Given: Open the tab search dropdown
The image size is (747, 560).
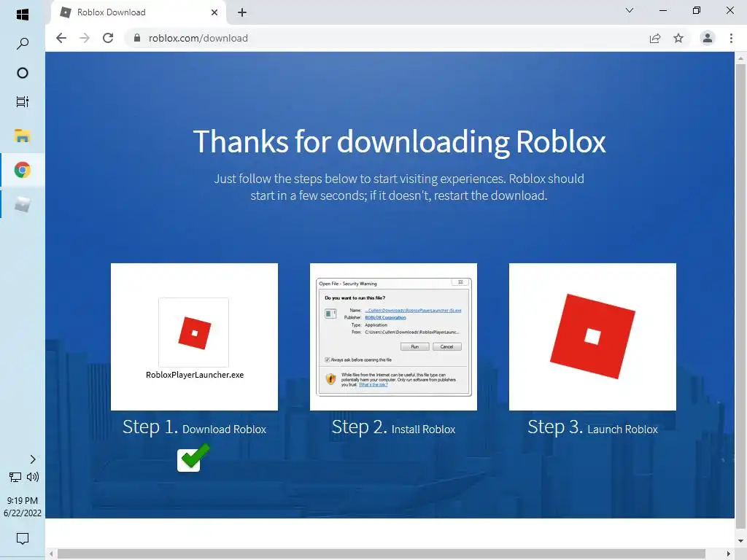Looking at the screenshot, I should (630, 10).
